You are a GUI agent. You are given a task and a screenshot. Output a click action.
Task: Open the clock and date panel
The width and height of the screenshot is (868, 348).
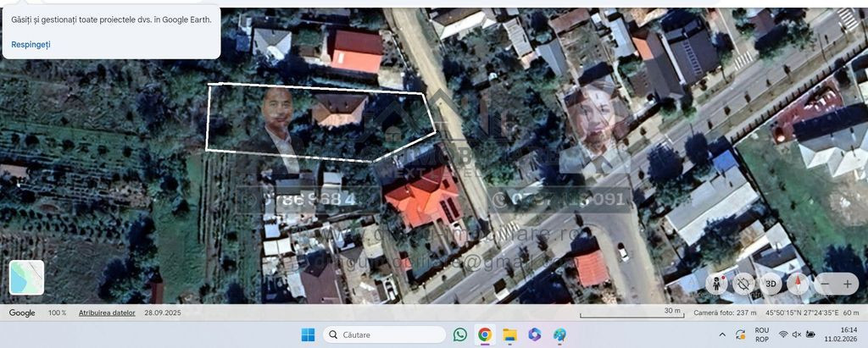(x=848, y=334)
